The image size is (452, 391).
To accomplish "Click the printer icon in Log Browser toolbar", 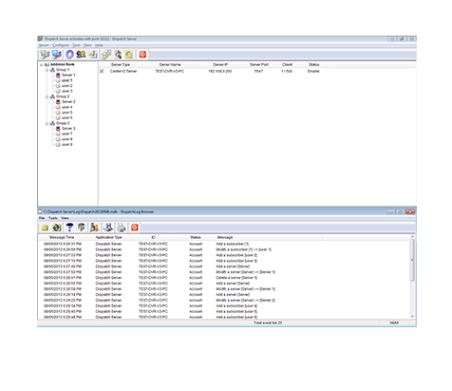I will point(121,227).
